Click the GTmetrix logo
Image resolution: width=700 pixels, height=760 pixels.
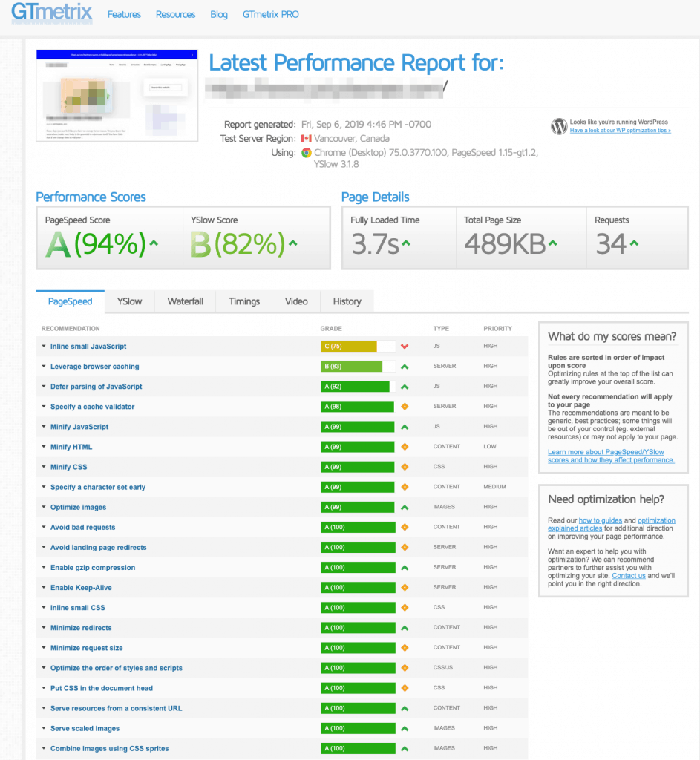[x=51, y=12]
